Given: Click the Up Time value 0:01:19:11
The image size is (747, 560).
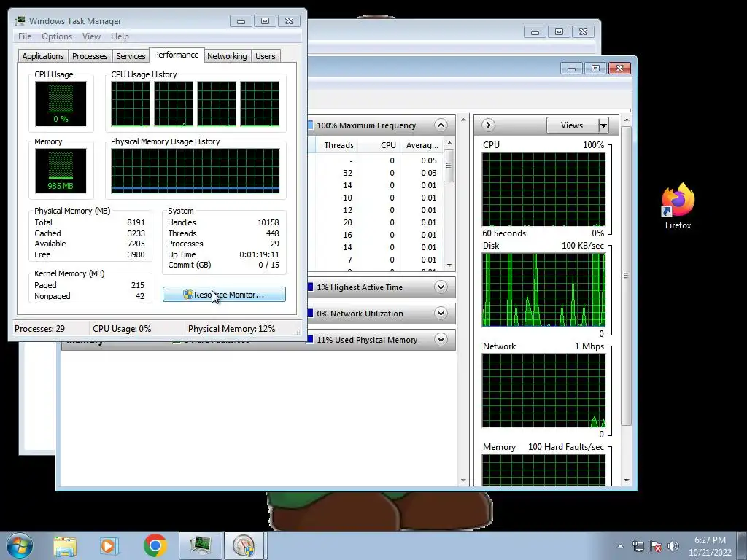Looking at the screenshot, I should 259,254.
